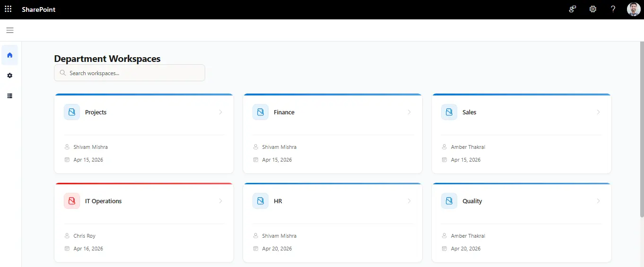Click person icon on IT Operations card
644x267 pixels.
[x=67, y=236]
